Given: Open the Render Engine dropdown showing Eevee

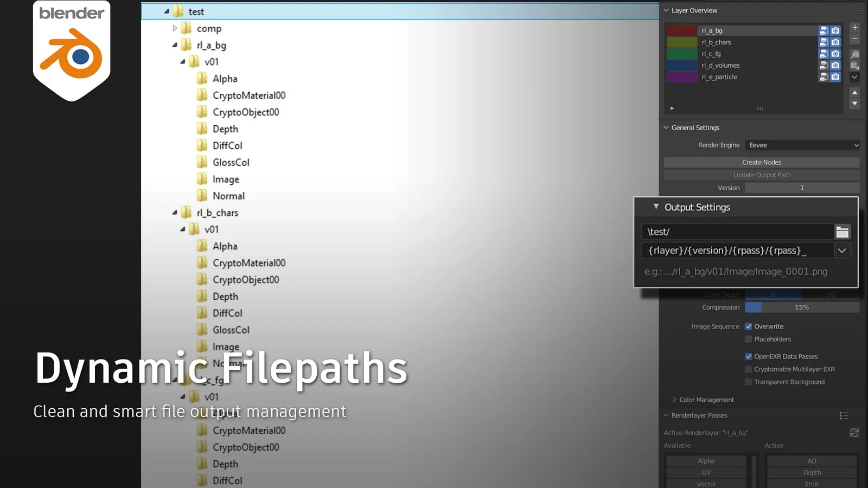Looking at the screenshot, I should [802, 145].
